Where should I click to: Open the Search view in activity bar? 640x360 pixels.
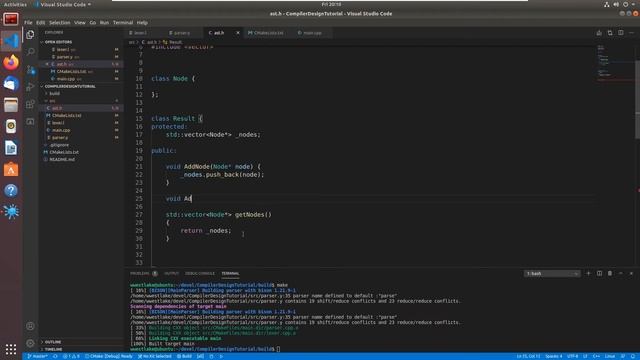tap(30, 51)
